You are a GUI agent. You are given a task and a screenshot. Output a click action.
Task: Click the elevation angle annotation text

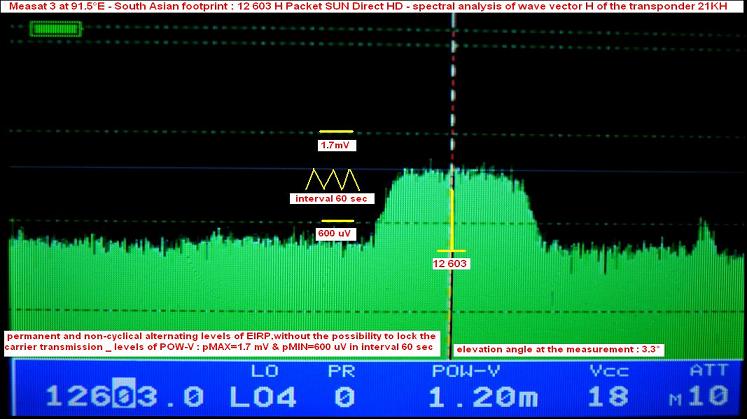click(x=559, y=349)
